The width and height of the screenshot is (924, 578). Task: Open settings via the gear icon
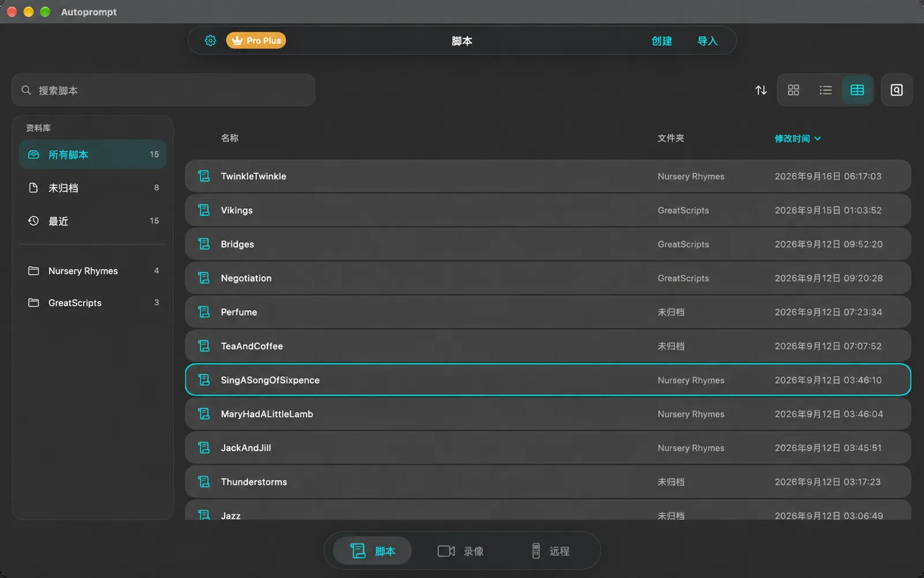210,40
